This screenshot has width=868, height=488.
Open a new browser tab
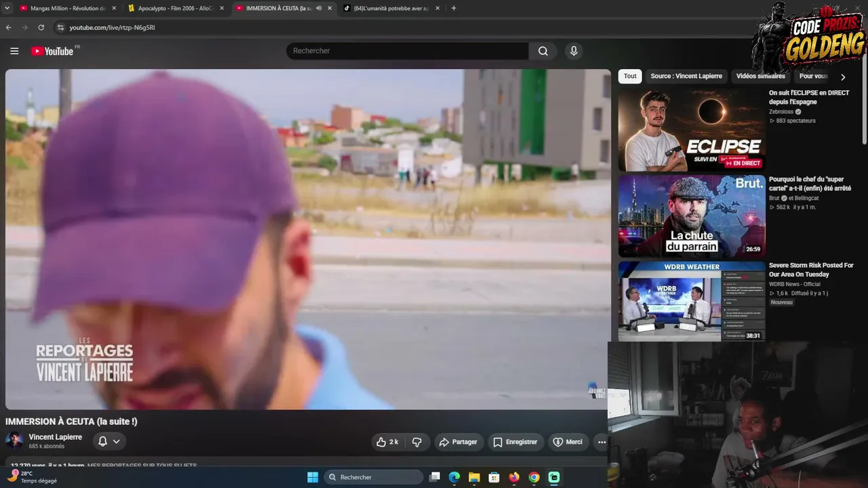[454, 8]
